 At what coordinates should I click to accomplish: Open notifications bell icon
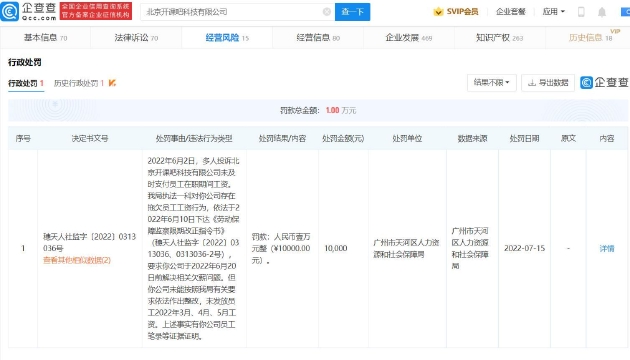click(601, 12)
